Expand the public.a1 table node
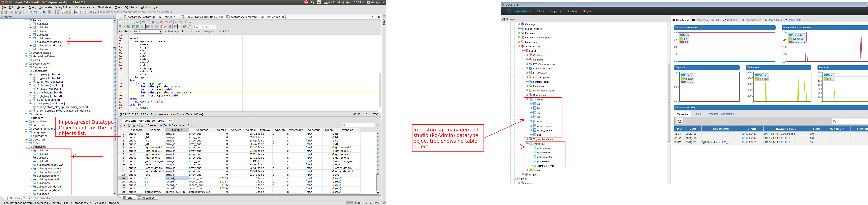Screen dimensions: 868x205 click(30, 24)
